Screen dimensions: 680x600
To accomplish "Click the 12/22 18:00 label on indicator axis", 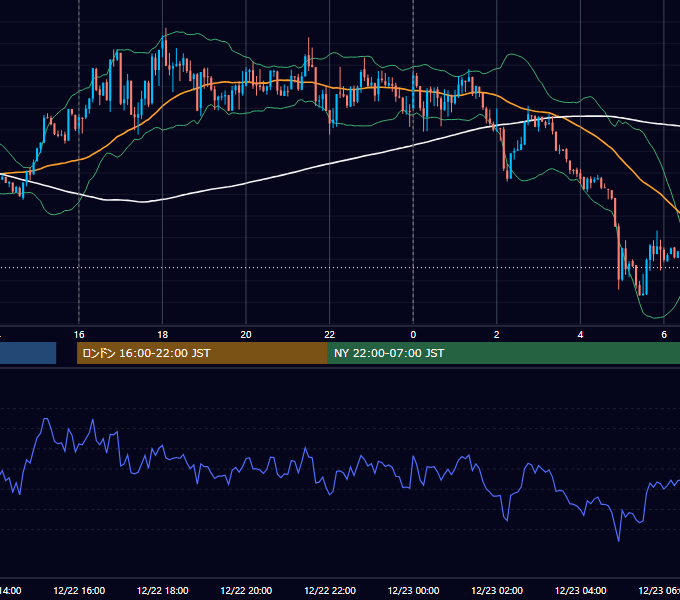I will pyautogui.click(x=163, y=590).
